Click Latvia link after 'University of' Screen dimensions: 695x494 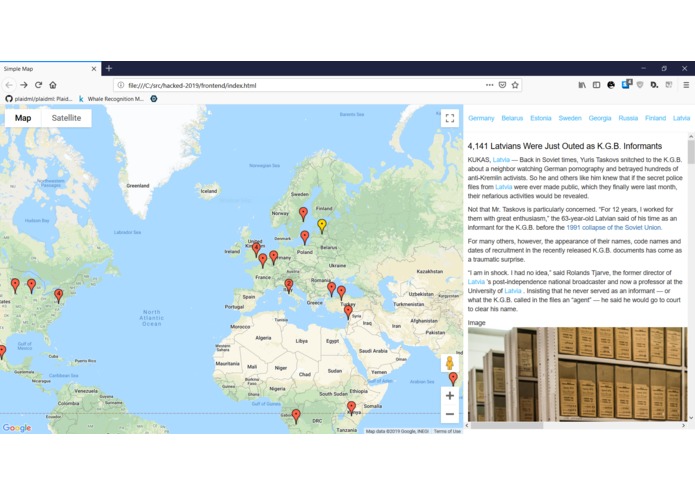[513, 291]
